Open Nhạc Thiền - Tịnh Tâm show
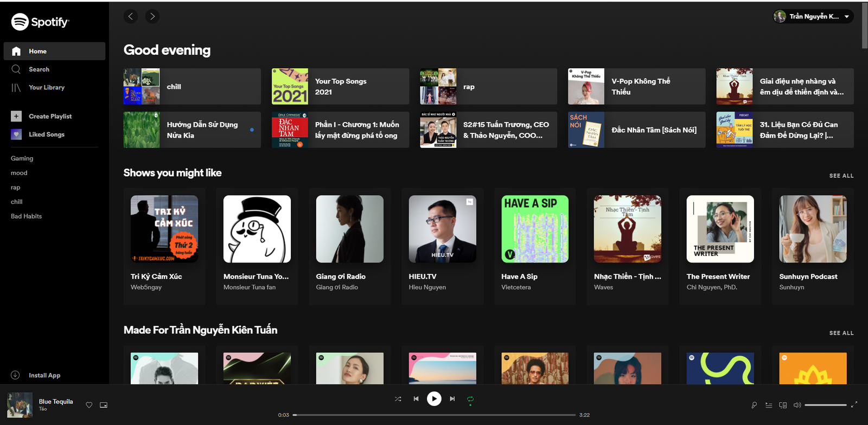Image resolution: width=868 pixels, height=425 pixels. [628, 247]
